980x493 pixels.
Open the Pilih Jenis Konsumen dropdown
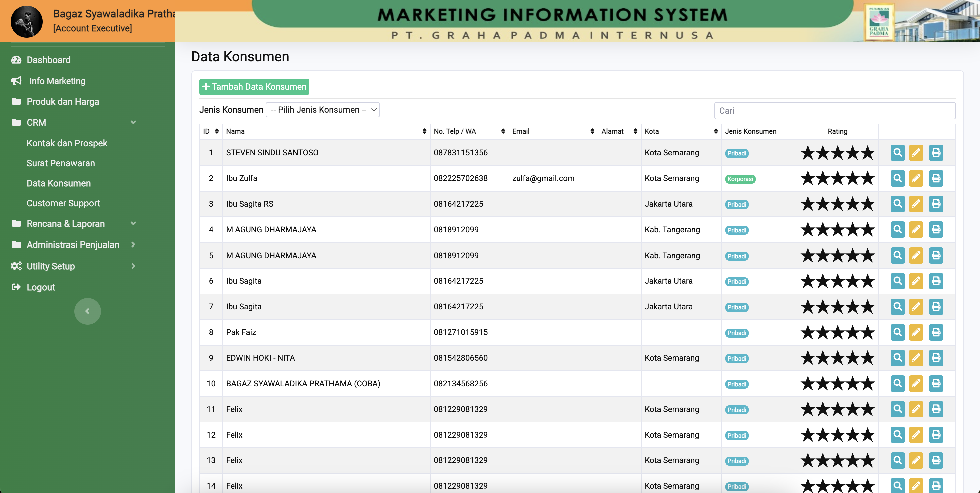[x=323, y=110]
